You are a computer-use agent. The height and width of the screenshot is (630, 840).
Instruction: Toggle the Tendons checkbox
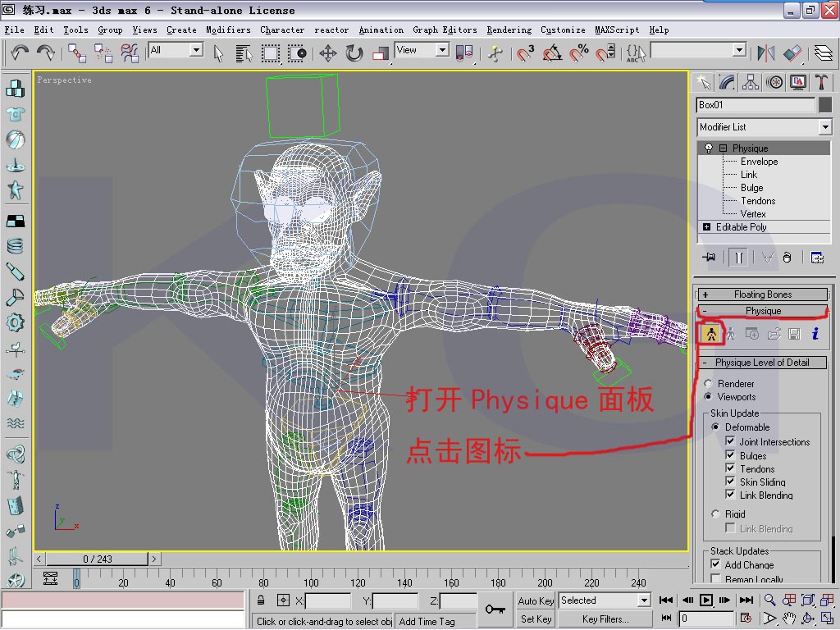[x=730, y=468]
